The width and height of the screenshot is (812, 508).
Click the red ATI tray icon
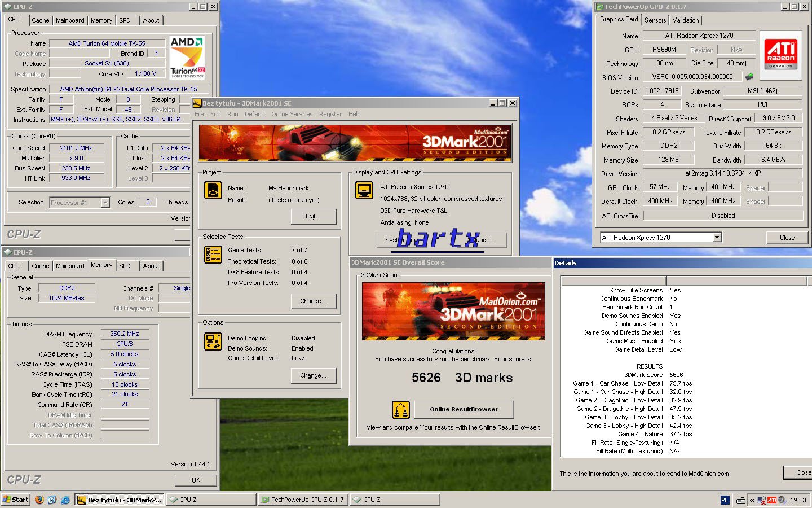[772, 500]
